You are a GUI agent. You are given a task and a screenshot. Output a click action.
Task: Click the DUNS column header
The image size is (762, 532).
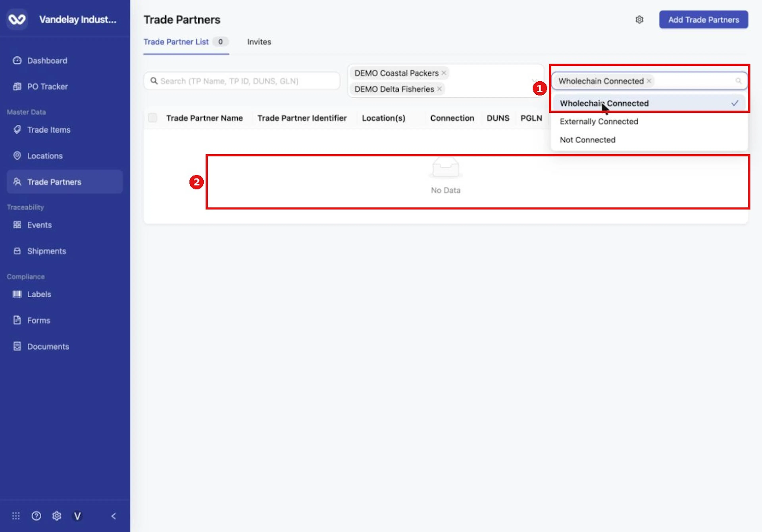click(x=498, y=118)
